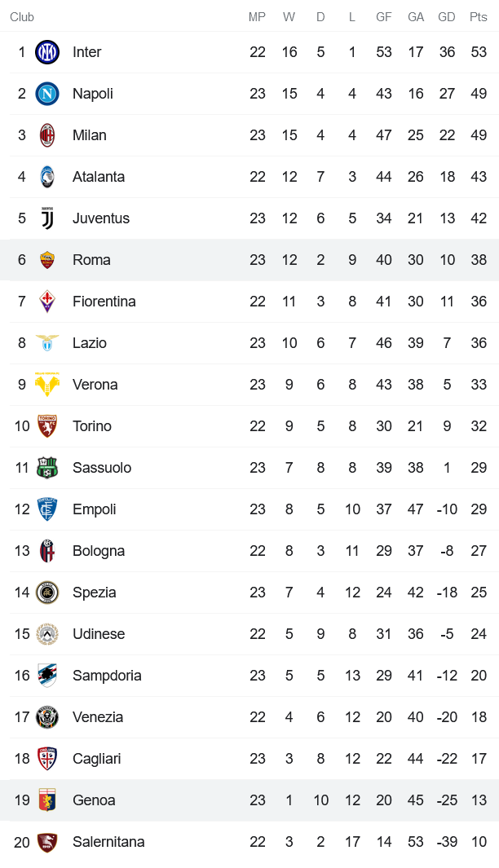Click the Atalanta team logo
This screenshot has width=499, height=868.
47,177
